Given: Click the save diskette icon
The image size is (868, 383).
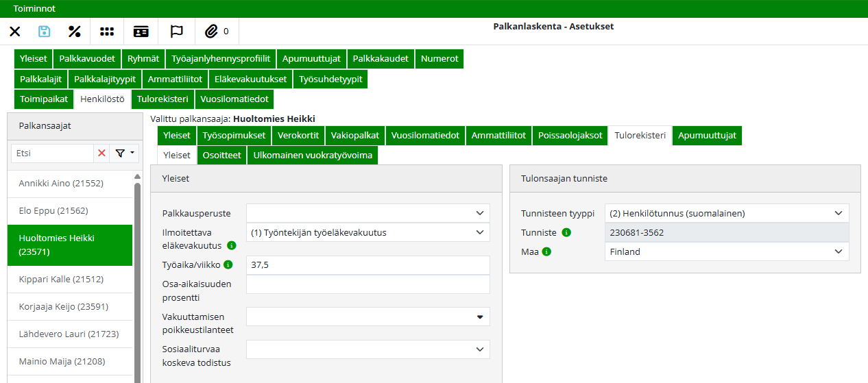Looking at the screenshot, I should 45,32.
